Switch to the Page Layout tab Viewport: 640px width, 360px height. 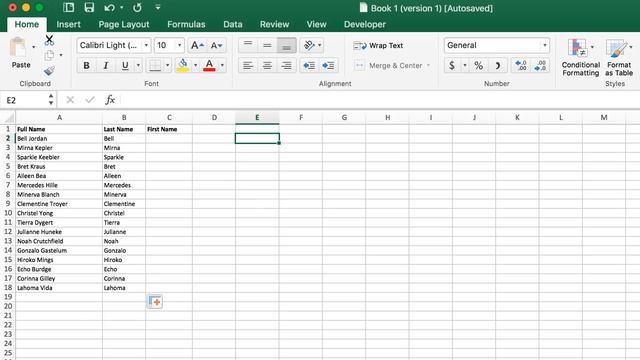tap(124, 24)
